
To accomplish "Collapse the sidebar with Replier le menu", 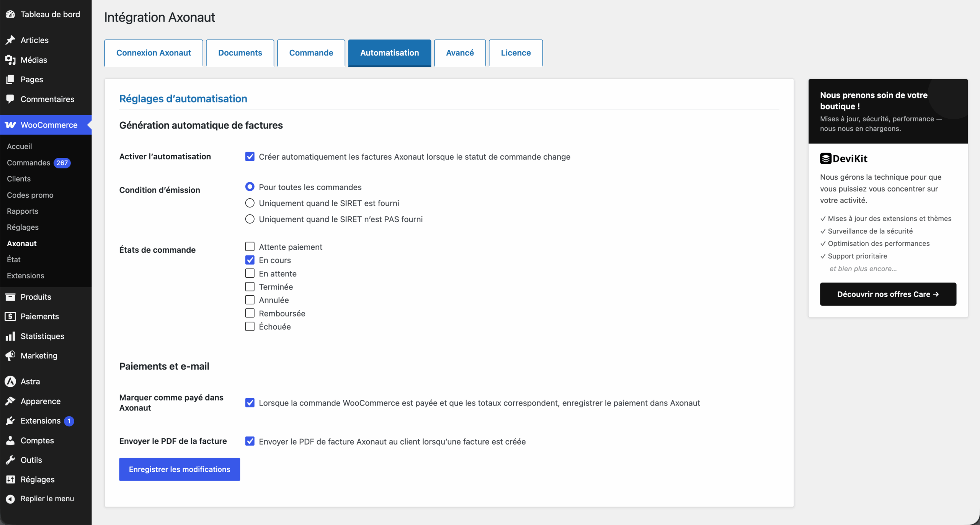I will [x=40, y=499].
